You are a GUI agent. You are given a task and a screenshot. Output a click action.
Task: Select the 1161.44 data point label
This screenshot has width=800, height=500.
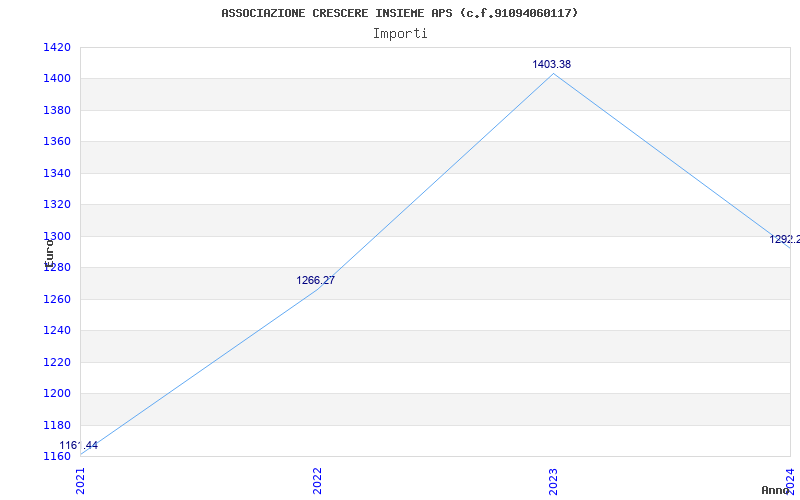(79, 445)
